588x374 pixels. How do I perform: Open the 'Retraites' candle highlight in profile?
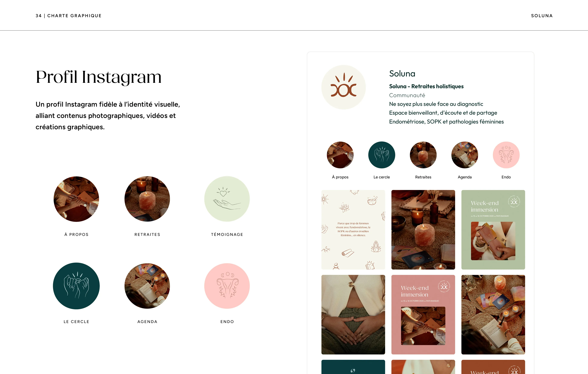[x=423, y=155]
